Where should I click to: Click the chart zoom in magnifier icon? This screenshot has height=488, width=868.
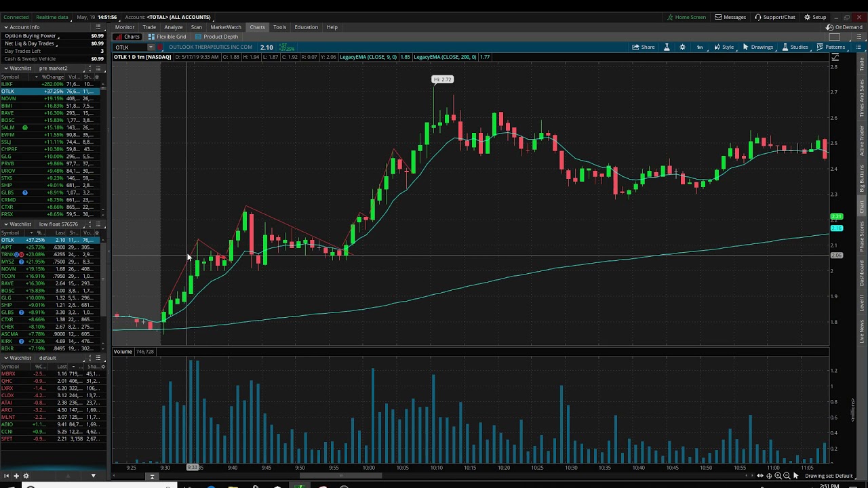(x=778, y=476)
